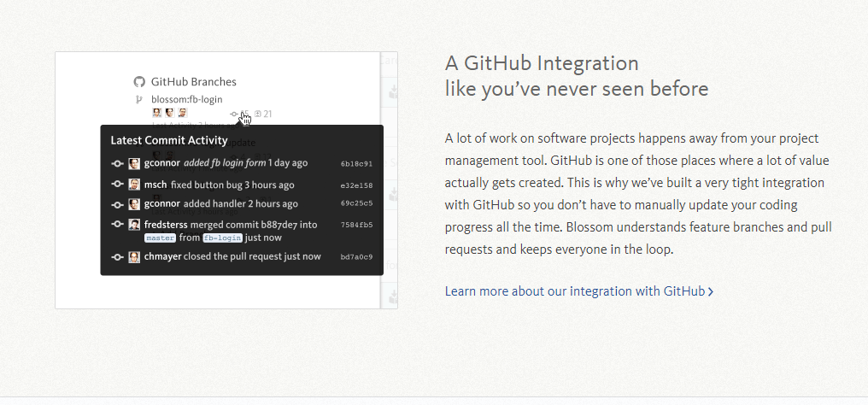Click the 'Latest Commit Activity' popup title
The width and height of the screenshot is (868, 405).
169,141
